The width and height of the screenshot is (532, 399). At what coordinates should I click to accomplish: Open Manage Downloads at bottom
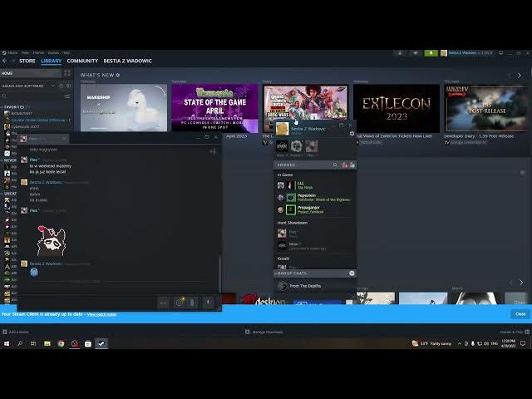264,332
